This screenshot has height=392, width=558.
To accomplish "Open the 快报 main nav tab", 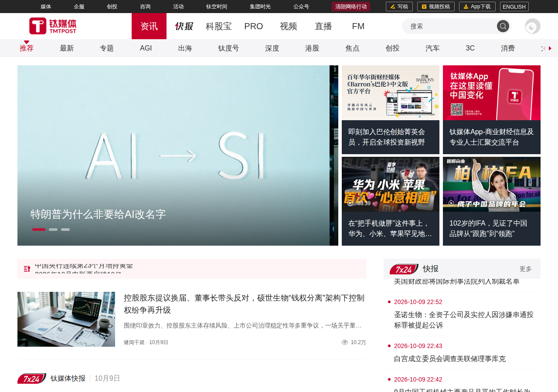I will coord(184,26).
